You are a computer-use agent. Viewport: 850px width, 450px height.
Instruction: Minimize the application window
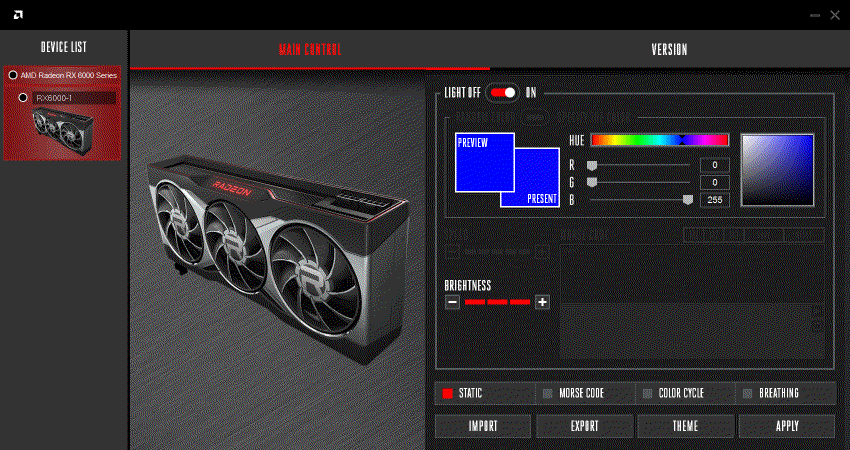(x=815, y=16)
